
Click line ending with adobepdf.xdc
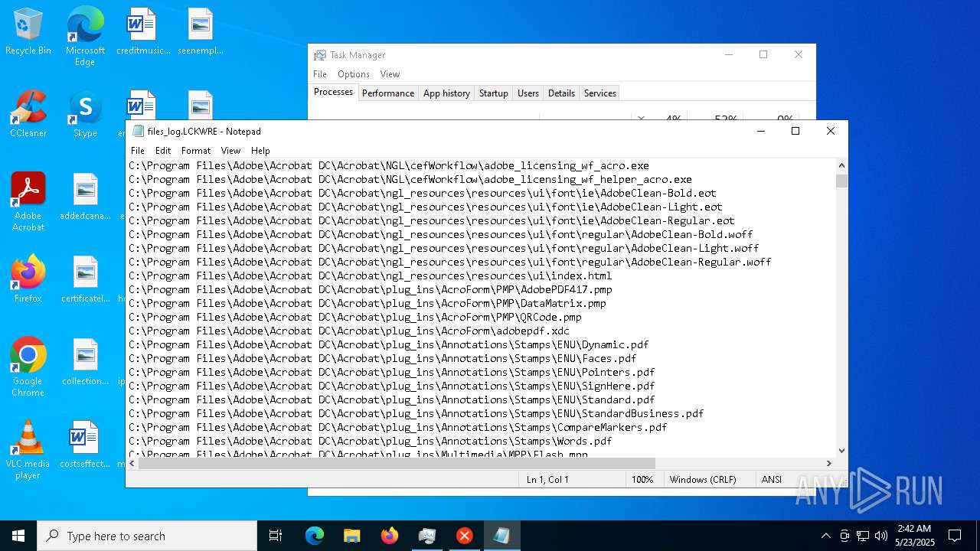click(349, 331)
